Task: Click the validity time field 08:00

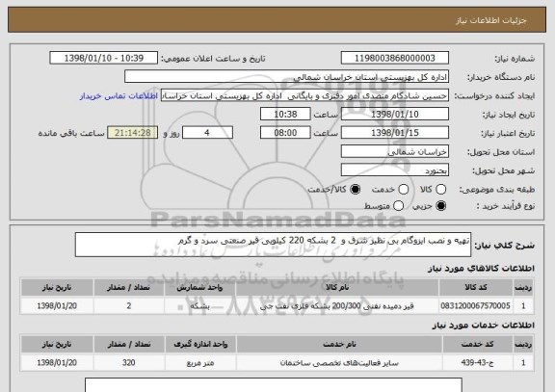Action: pyautogui.click(x=285, y=133)
